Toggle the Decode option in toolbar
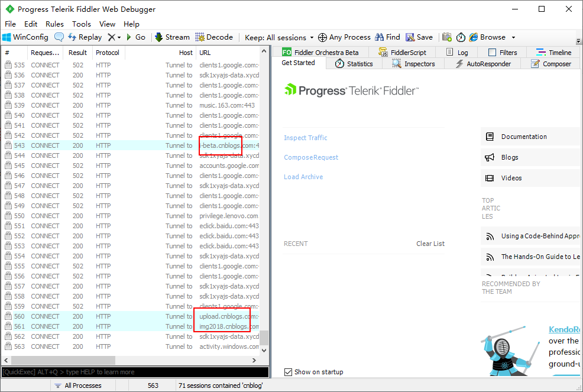 214,37
